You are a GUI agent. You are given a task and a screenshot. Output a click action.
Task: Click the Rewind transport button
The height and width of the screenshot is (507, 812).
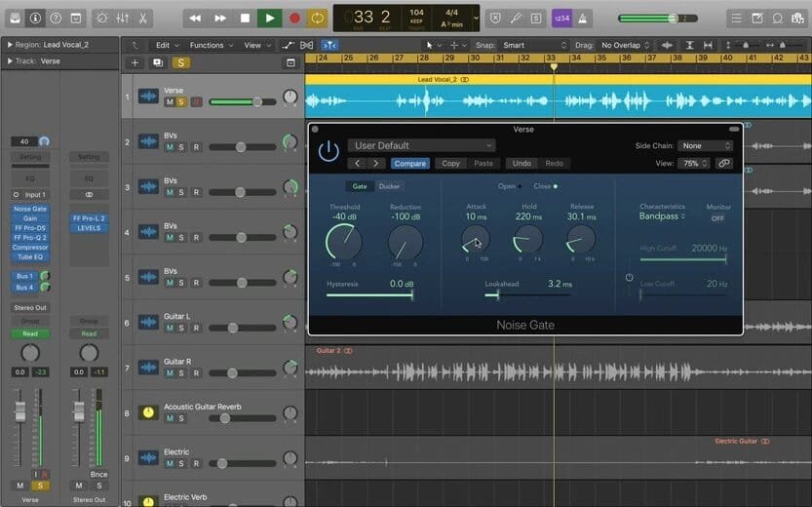point(195,19)
